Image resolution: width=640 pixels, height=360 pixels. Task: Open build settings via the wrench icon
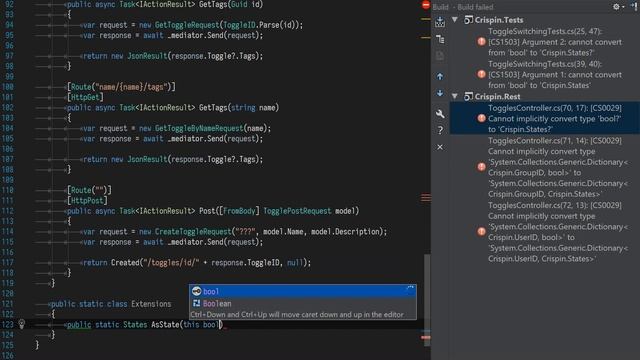[440, 114]
